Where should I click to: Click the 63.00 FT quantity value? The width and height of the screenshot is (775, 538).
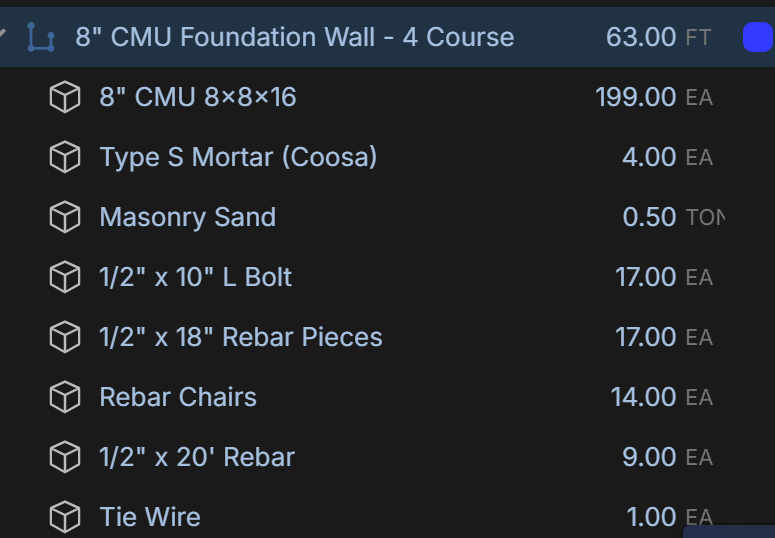point(658,37)
